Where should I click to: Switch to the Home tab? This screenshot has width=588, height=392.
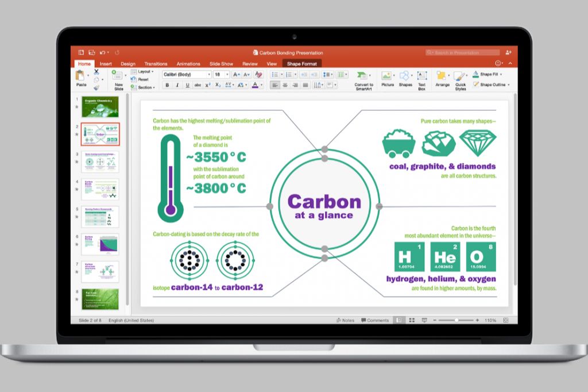[x=84, y=64]
